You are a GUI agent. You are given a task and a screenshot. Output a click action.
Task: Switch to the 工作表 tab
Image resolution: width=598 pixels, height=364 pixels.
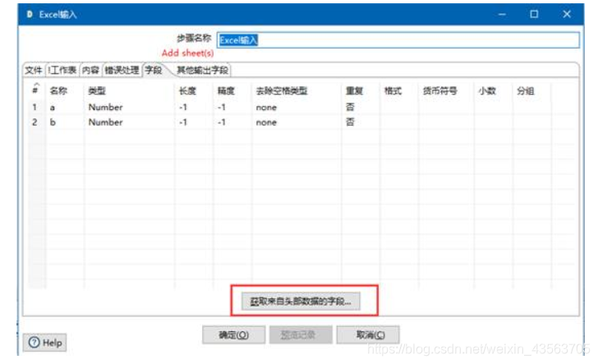click(62, 70)
